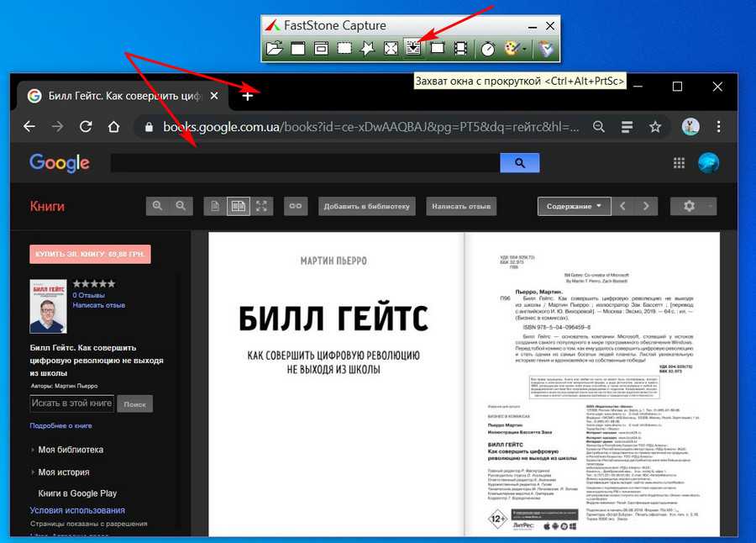Screen dimensions: 756x543
Task: Click the Добавить в библиотеку button
Action: tap(366, 206)
